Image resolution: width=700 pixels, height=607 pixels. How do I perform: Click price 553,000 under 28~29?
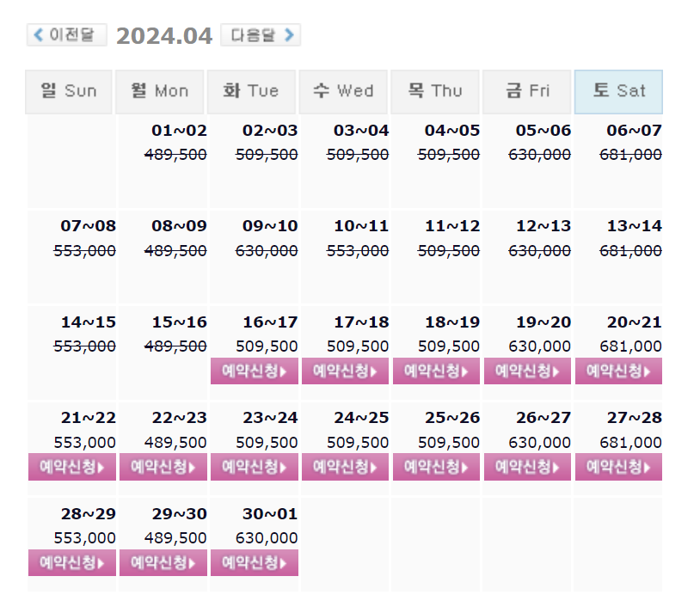click(x=85, y=538)
